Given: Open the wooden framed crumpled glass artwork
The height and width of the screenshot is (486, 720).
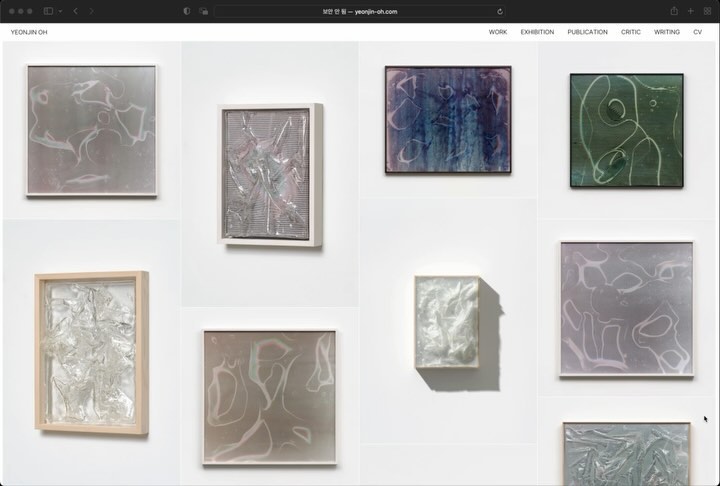Looking at the screenshot, I should [x=91, y=353].
